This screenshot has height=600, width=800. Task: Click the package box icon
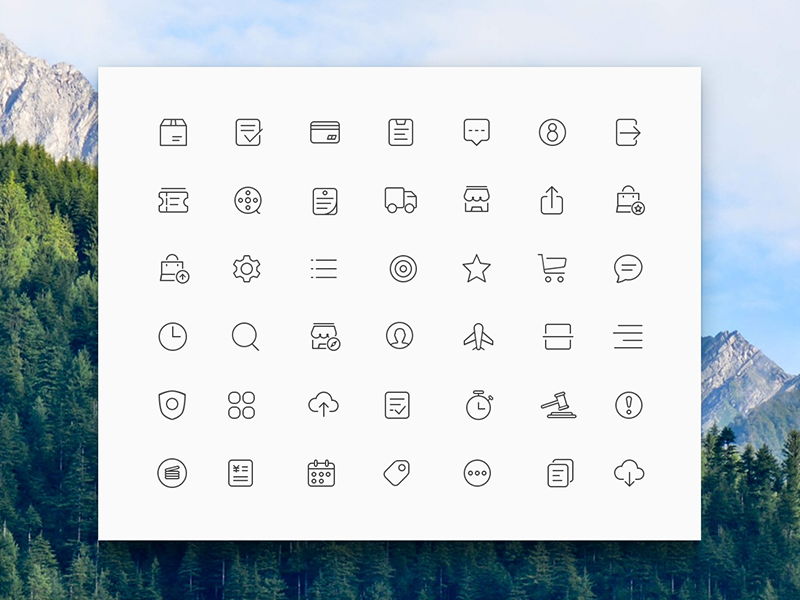(173, 133)
